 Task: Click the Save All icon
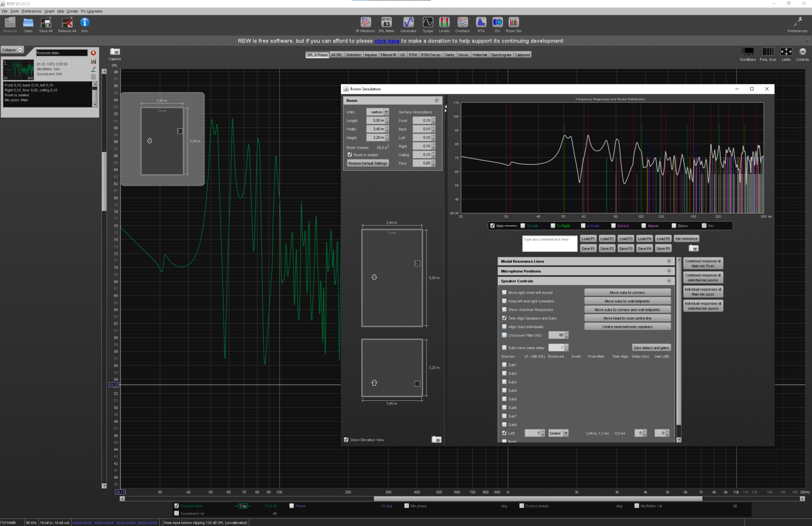click(46, 25)
